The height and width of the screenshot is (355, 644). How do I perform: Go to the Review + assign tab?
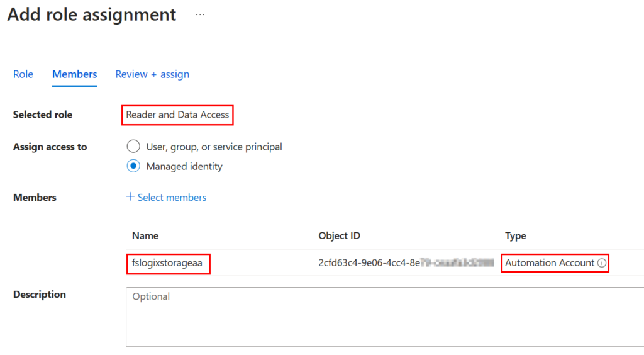coord(152,74)
